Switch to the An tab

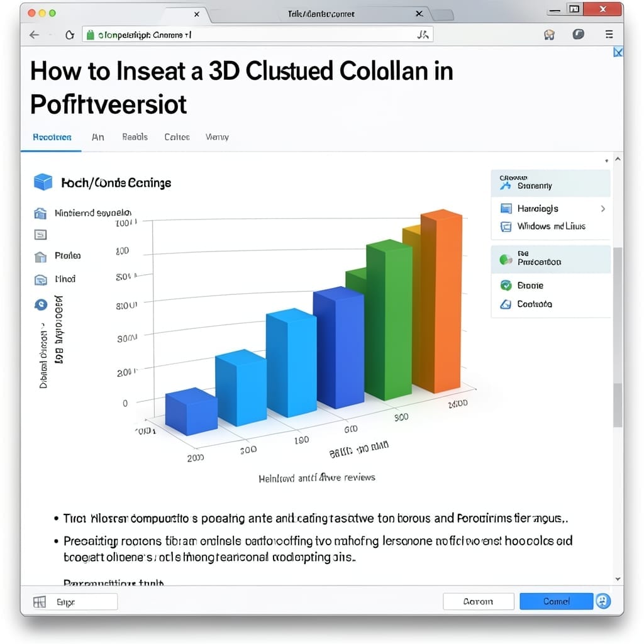tap(97, 137)
